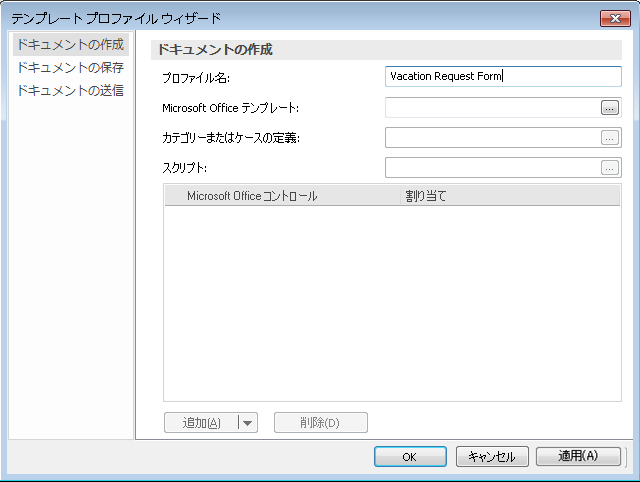The height and width of the screenshot is (482, 640).
Task: Select ドキュメントの作成 in the sidebar
Action: tap(70, 44)
